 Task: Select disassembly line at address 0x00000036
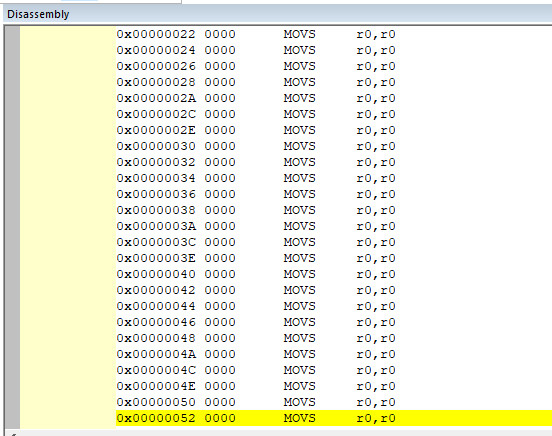(x=334, y=194)
